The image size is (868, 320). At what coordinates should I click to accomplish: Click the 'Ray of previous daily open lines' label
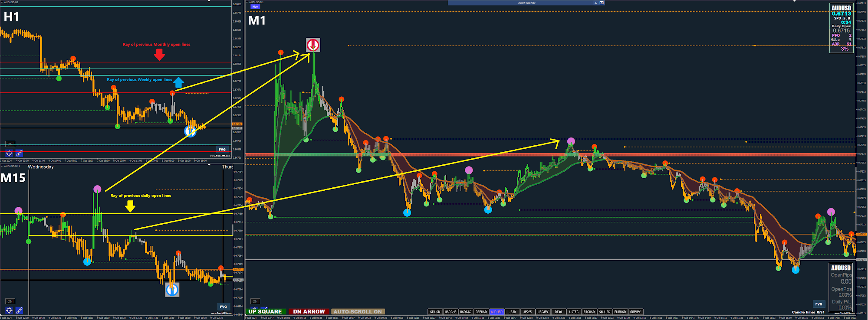pos(141,196)
